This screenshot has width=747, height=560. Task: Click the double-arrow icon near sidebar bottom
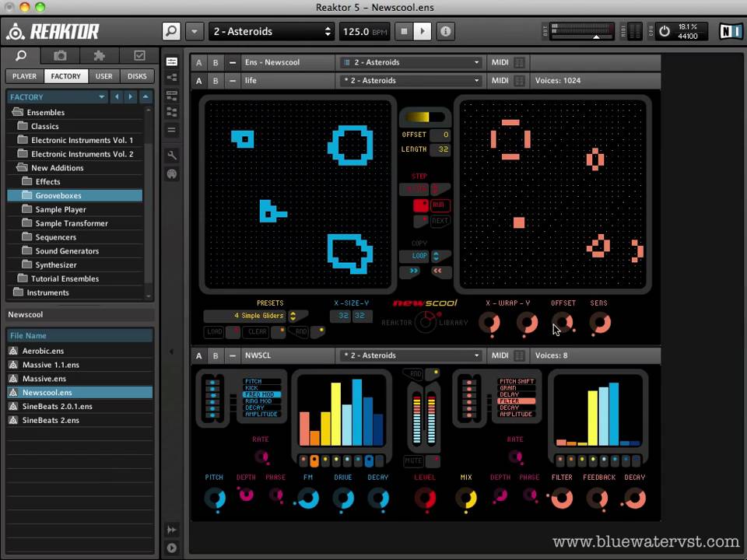172,530
